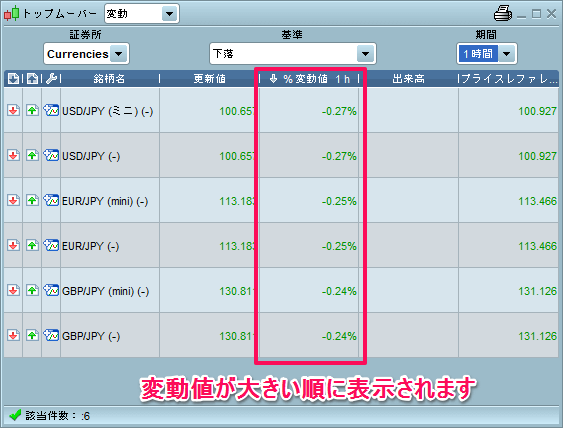Sort by 更新値 column header
Screen dimensions: 563x428
click(210, 79)
